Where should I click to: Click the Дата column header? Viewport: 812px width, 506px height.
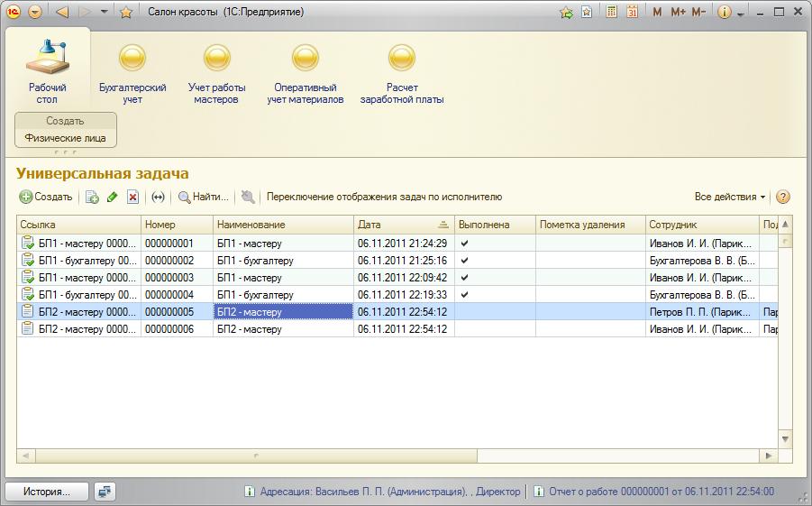point(404,225)
